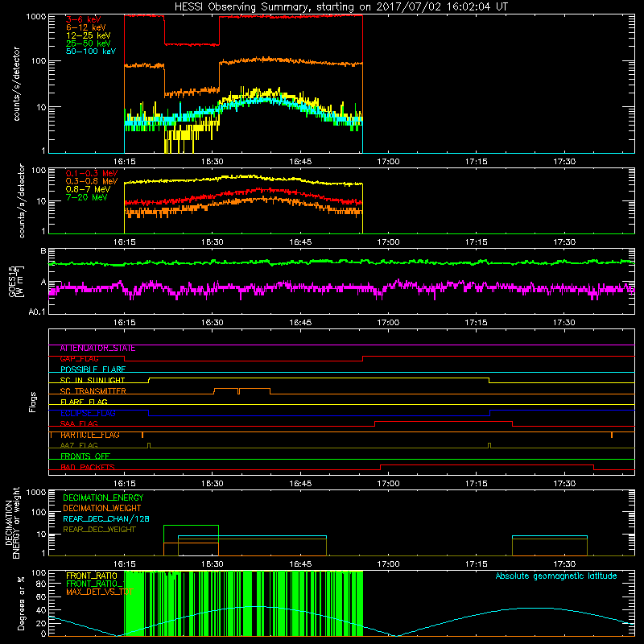Click the POSSIBLE_FLARE flag label
644x644 pixels.
tap(93, 369)
